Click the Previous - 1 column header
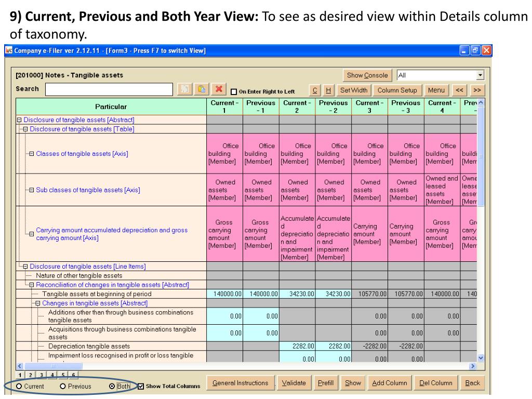This screenshot has width=532, height=399. [x=261, y=107]
